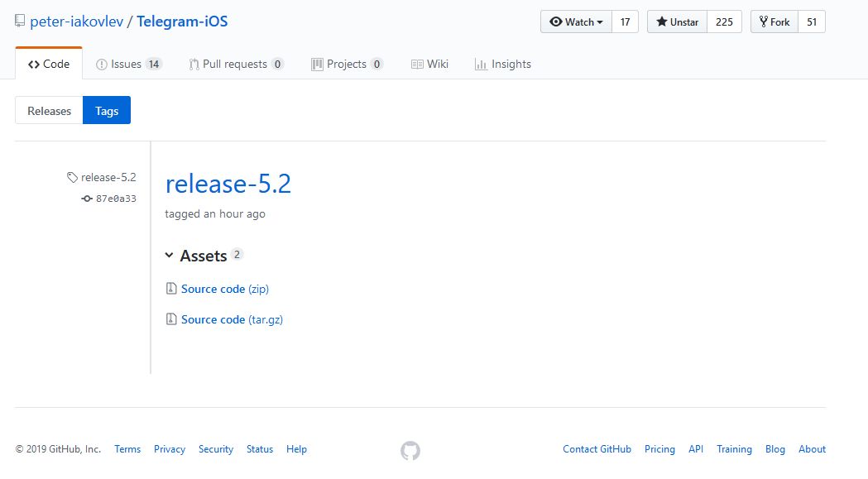Click the tag icon beside release-5.2
The width and height of the screenshot is (868, 479).
[72, 177]
